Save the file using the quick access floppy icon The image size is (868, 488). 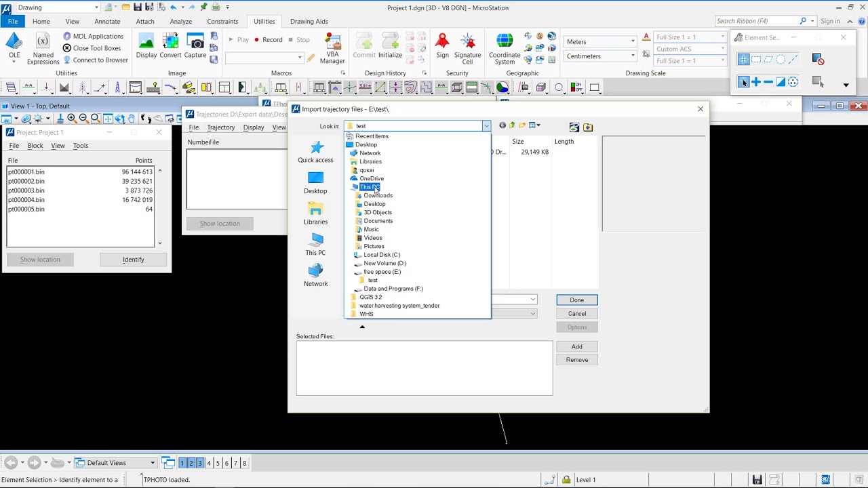[x=138, y=7]
